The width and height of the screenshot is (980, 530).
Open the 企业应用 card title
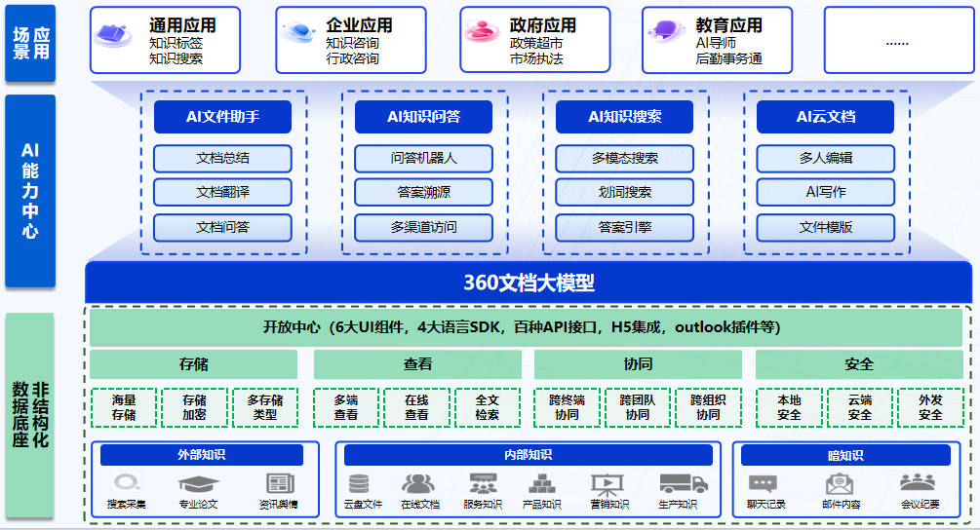[x=360, y=25]
